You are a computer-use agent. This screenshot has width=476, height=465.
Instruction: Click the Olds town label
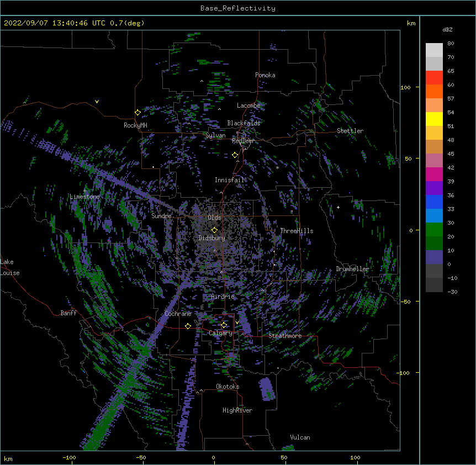(x=214, y=218)
